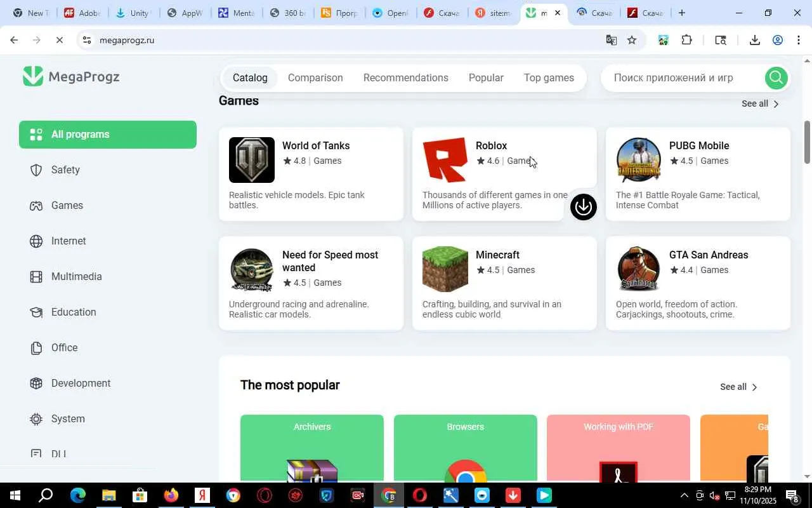The width and height of the screenshot is (812, 508).
Task: Open the browser Downloads icon
Action: (754, 40)
